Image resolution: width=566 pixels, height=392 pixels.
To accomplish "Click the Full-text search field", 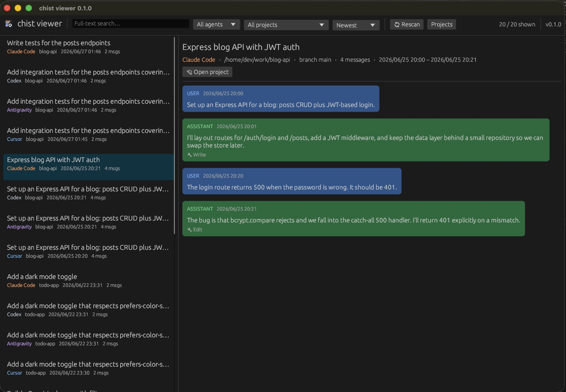I will [131, 24].
